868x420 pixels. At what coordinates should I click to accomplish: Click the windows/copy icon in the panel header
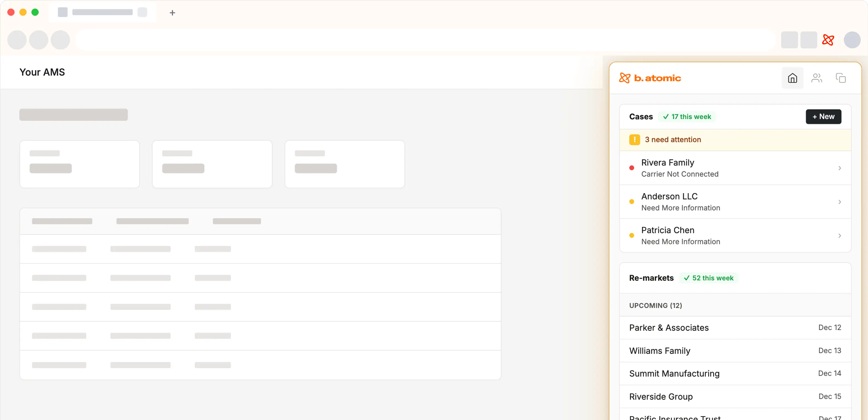pyautogui.click(x=841, y=78)
